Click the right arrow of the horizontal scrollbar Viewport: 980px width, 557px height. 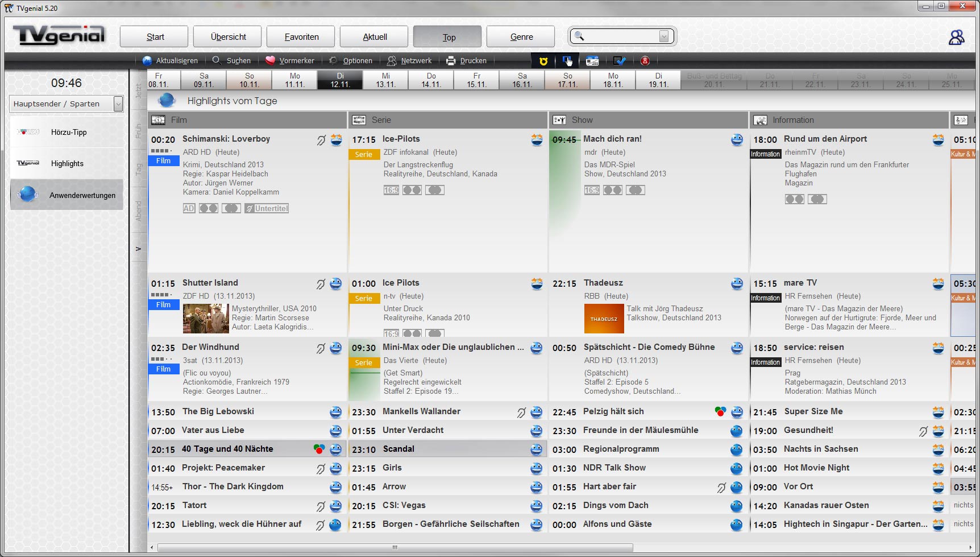coord(970,547)
